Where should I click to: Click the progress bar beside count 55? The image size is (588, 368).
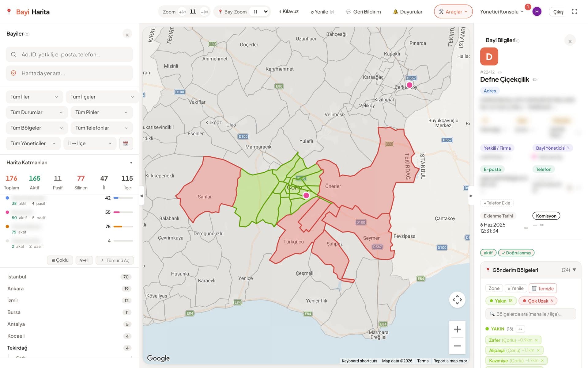point(123,212)
